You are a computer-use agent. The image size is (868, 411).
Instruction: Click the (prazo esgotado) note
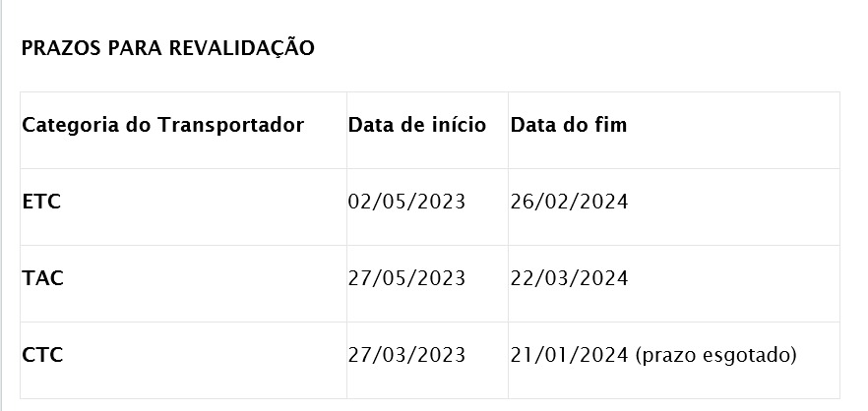715,355
